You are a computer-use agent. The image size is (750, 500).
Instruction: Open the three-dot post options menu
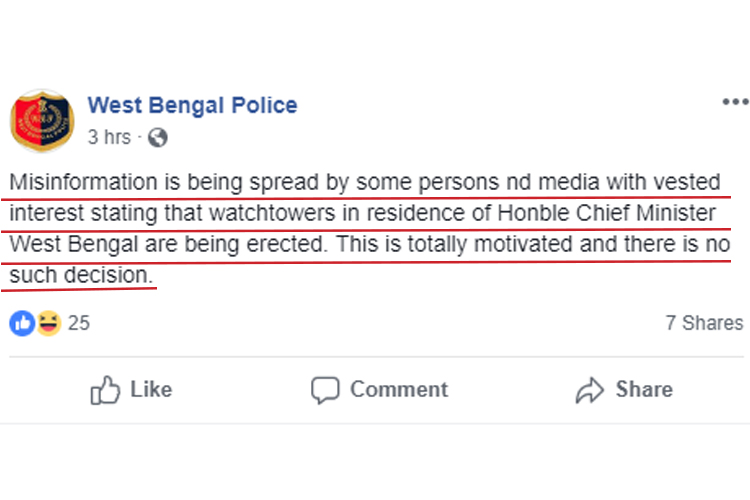[733, 102]
